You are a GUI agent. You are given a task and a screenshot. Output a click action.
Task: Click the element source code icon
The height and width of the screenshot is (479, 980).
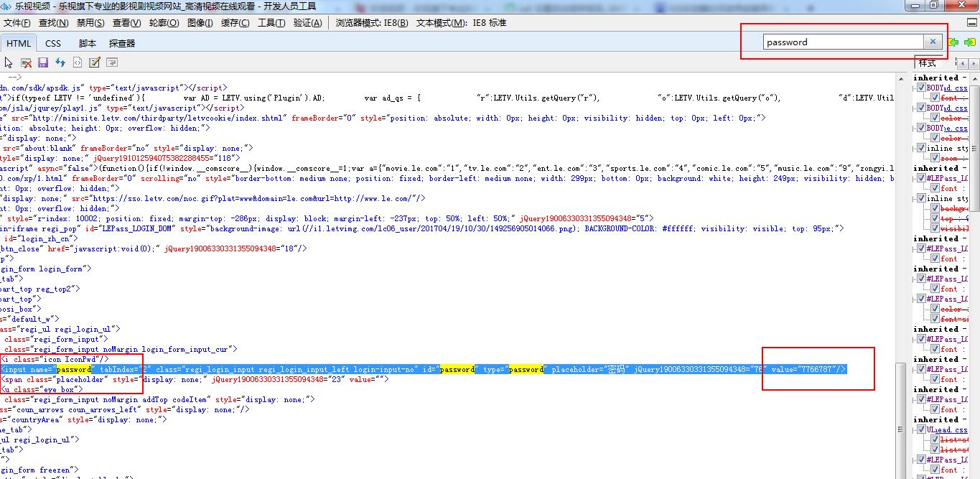78,63
